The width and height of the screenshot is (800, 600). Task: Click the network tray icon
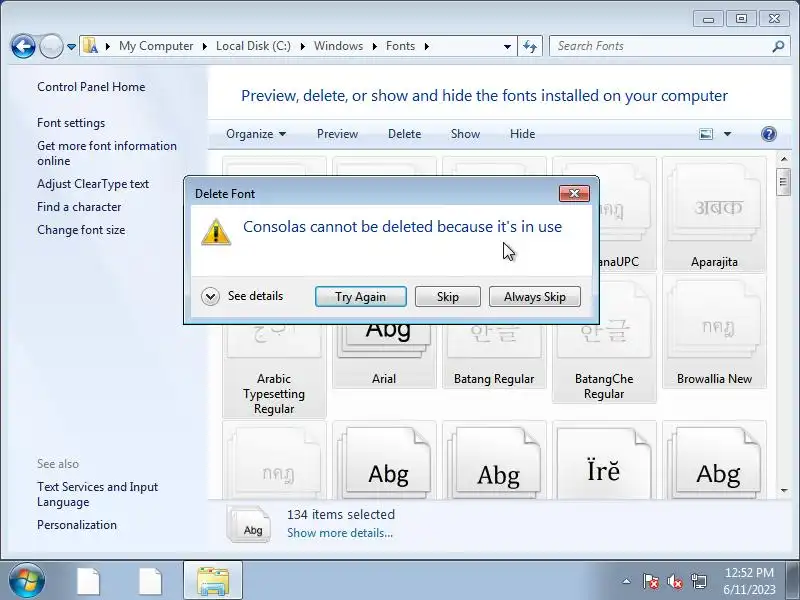[698, 581]
